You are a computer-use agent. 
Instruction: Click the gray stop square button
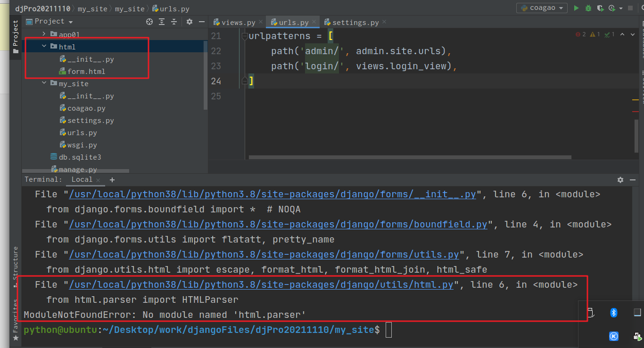630,8
